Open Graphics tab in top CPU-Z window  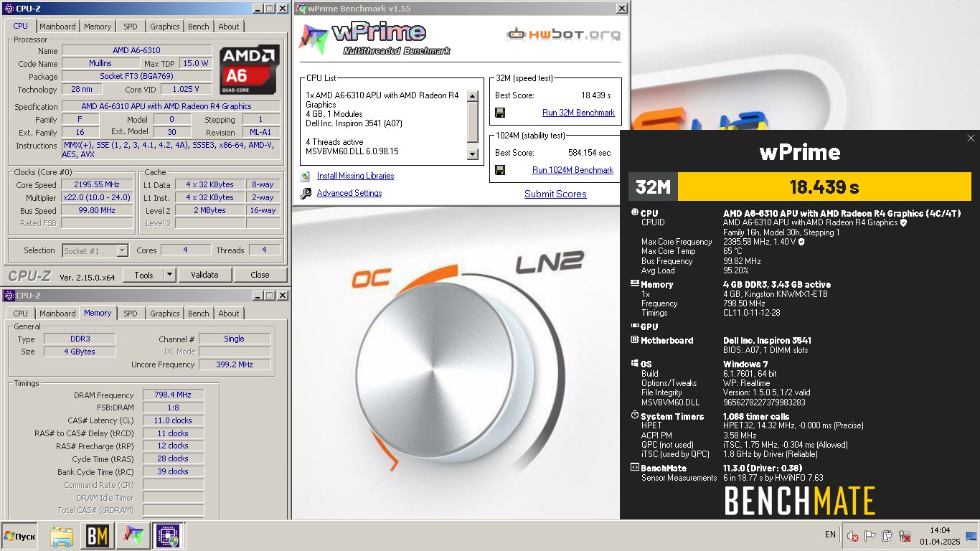pos(164,27)
